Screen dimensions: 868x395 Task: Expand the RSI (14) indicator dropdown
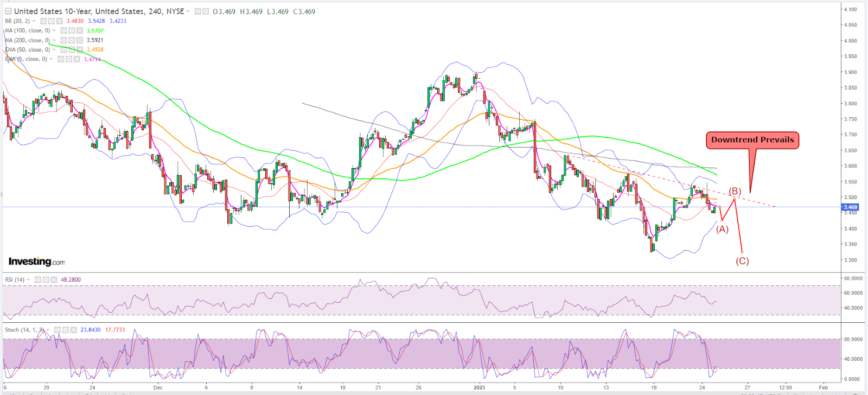coord(28,279)
